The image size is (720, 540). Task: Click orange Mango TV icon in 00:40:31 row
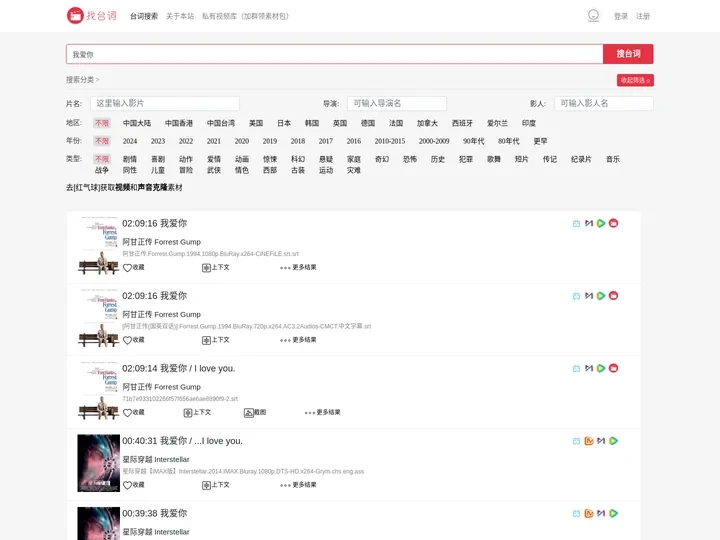click(589, 441)
